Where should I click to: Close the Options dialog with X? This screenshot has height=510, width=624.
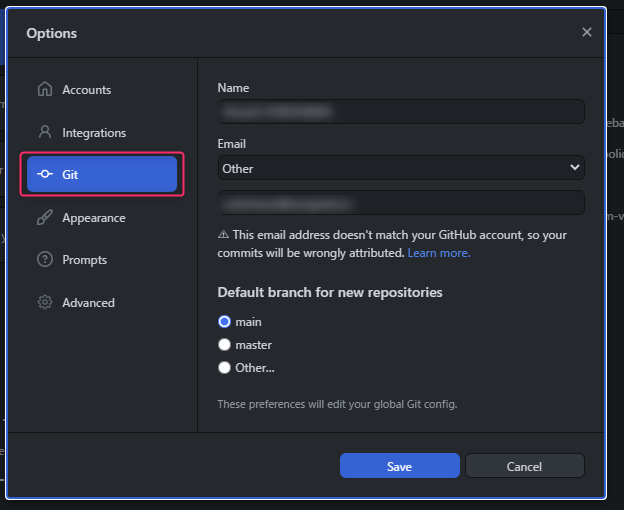(x=587, y=32)
